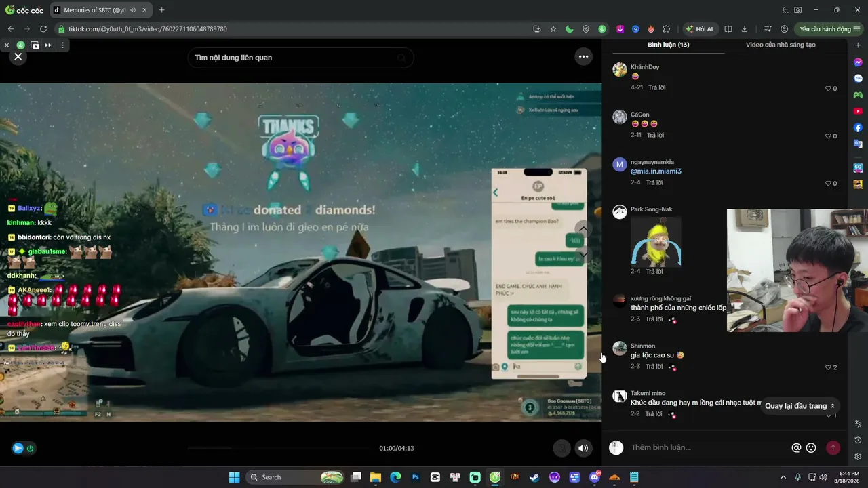This screenshot has width=868, height=488.
Task: Reply to CáCon's comment
Action: [655, 136]
